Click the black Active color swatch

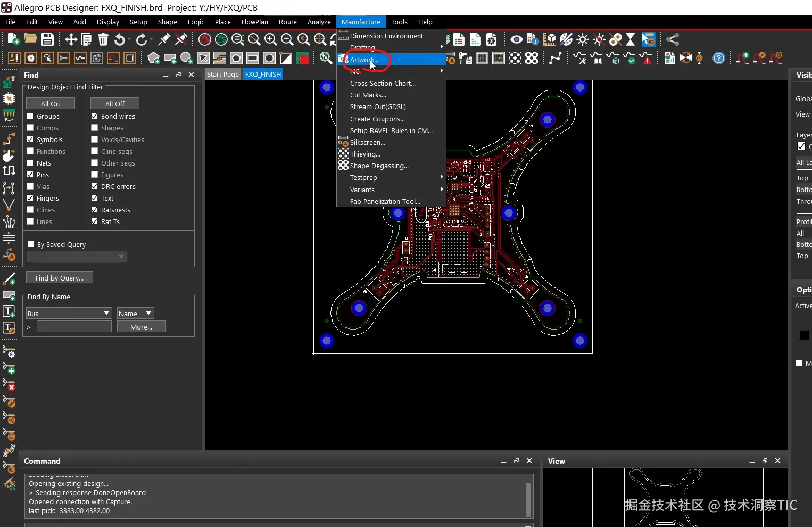click(803, 334)
